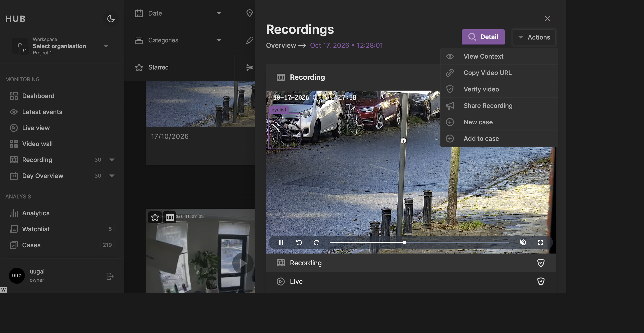Open the Categories filter dropdown
The width and height of the screenshot is (644, 333).
tap(179, 40)
